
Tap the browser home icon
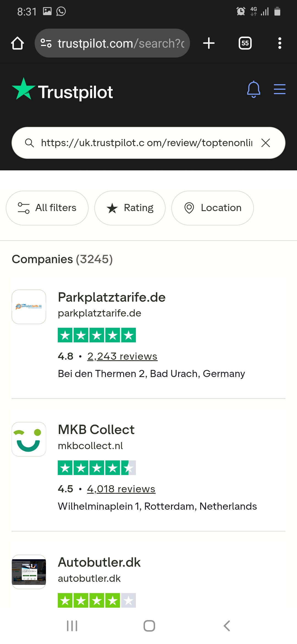(17, 43)
